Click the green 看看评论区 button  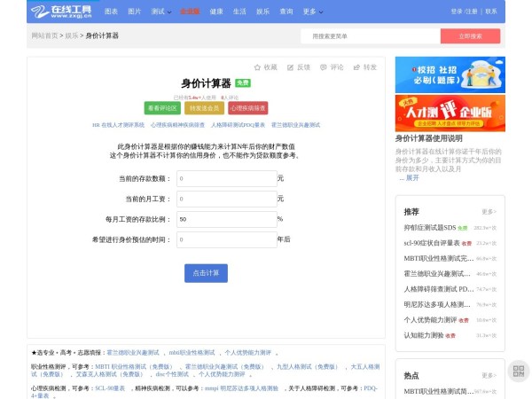(162, 108)
